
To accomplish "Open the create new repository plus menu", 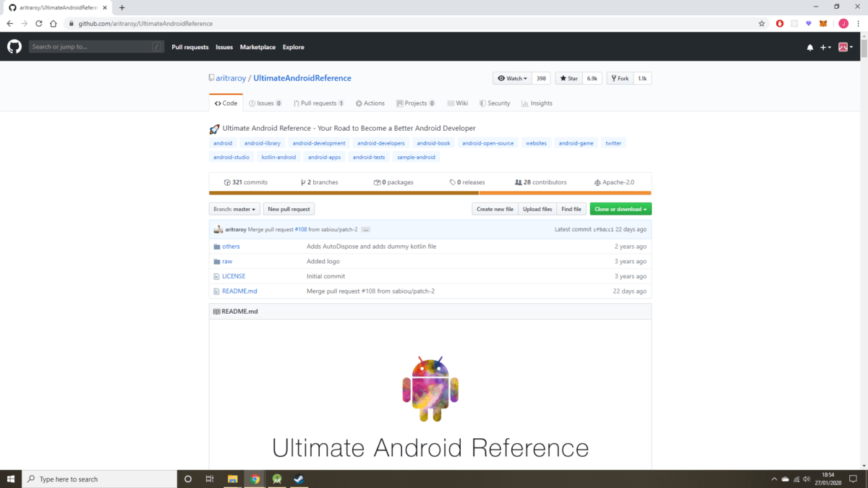I will 825,46.
